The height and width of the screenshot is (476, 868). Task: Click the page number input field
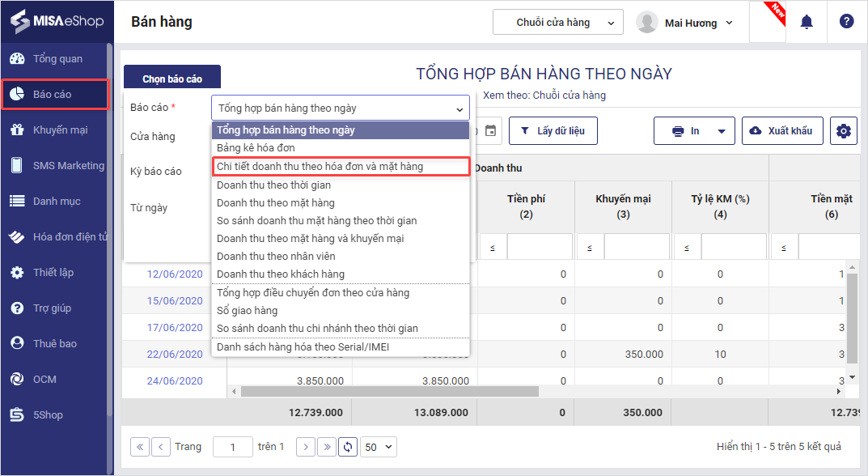(x=232, y=447)
